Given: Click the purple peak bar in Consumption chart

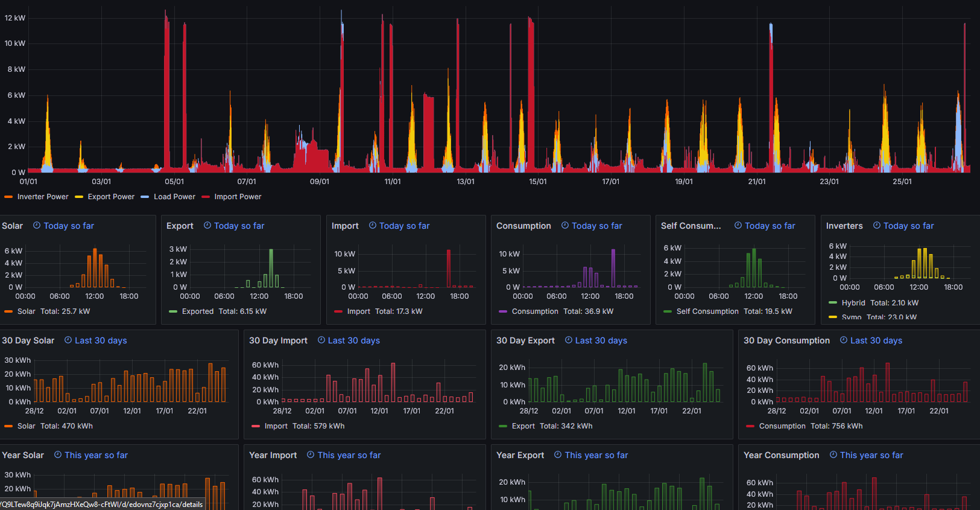Looking at the screenshot, I should [x=613, y=268].
